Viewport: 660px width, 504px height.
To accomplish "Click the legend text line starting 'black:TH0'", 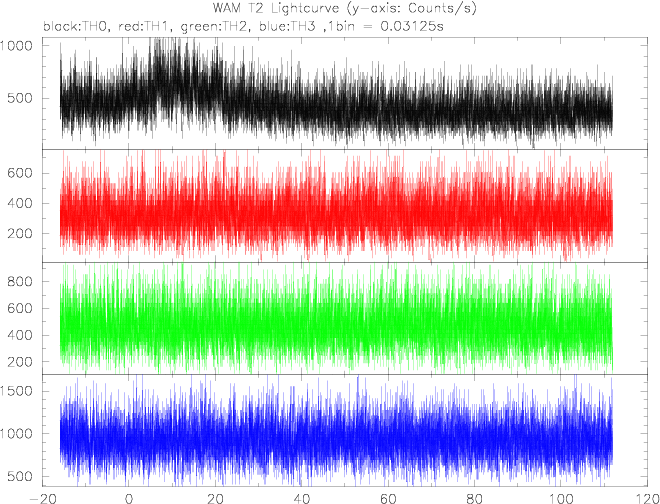I will [243, 27].
